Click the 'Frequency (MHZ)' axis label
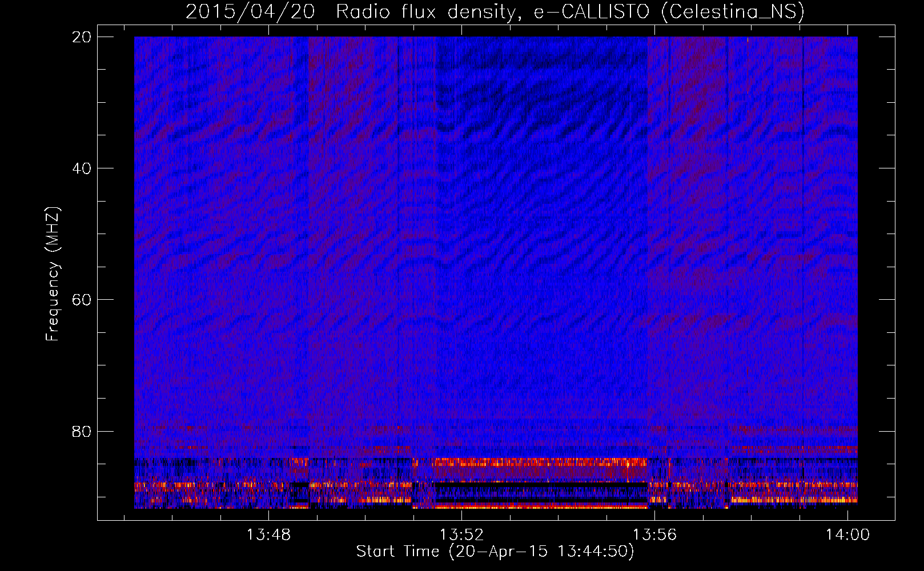This screenshot has height=571, width=924. tap(53, 274)
